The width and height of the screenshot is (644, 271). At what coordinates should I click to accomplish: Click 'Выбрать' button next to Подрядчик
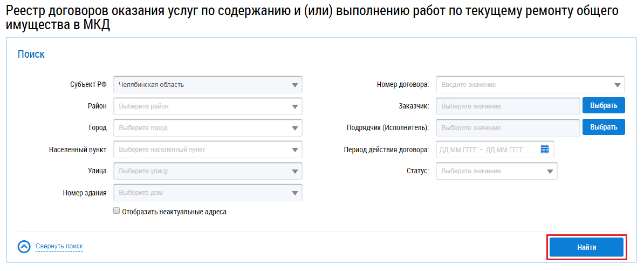(x=604, y=127)
